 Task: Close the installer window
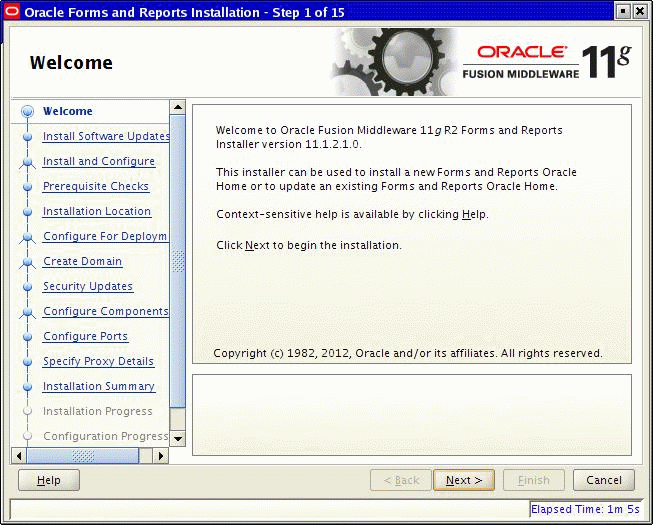point(640,11)
